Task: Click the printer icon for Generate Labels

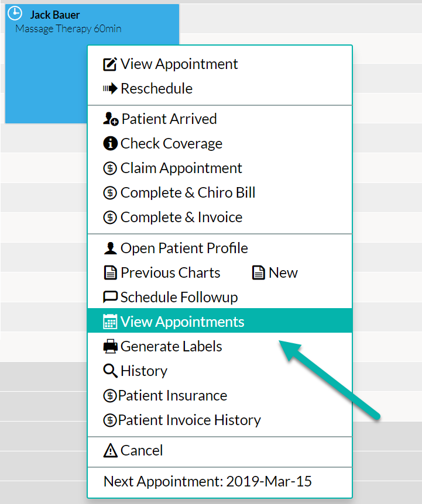Action: pyautogui.click(x=110, y=346)
